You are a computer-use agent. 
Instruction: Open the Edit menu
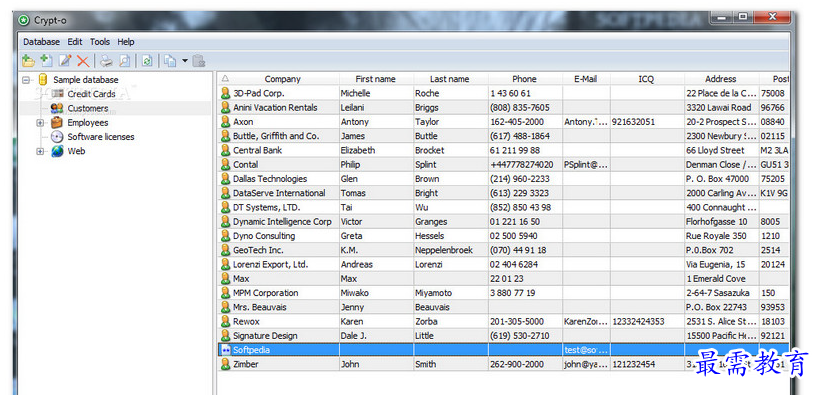pos(75,42)
